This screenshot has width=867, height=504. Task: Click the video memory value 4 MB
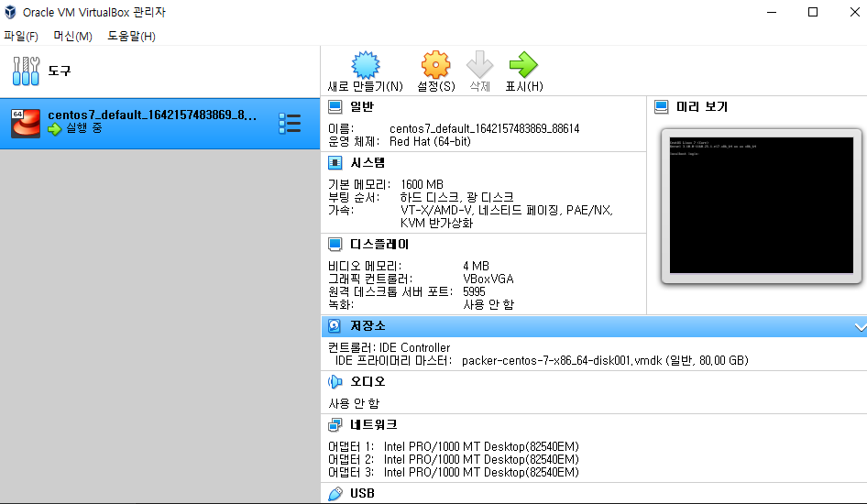click(476, 267)
